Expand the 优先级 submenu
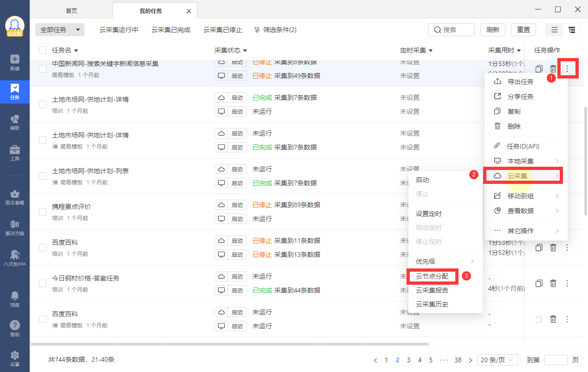This screenshot has width=588, height=372. point(446,261)
